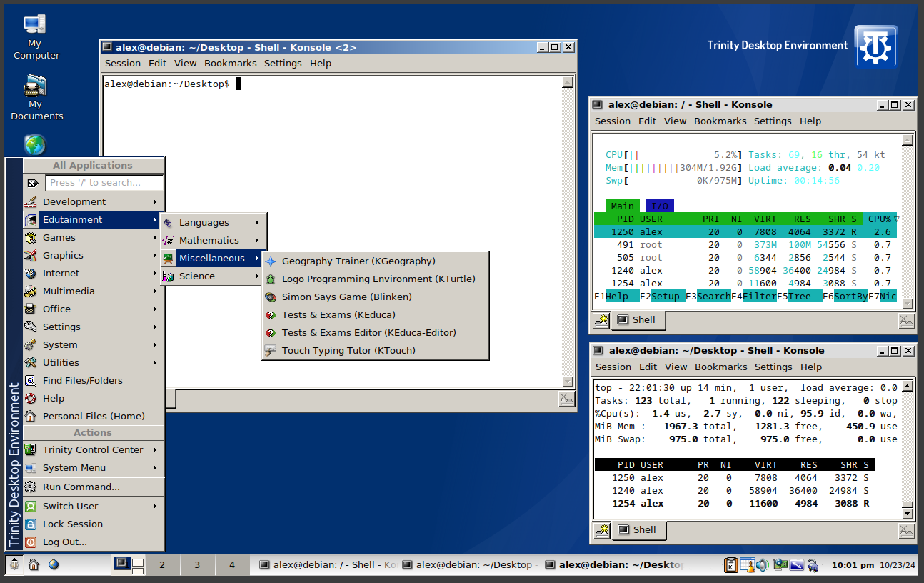The width and height of the screenshot is (924, 583).
Task: Launch Geography Trainer (KGeography) from the menu
Action: [x=358, y=261]
